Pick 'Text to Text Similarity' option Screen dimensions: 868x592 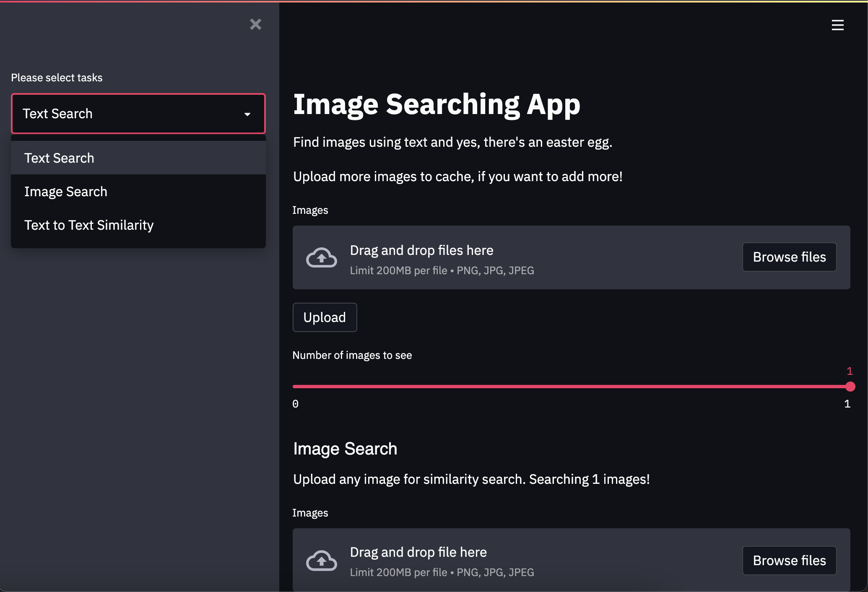89,225
